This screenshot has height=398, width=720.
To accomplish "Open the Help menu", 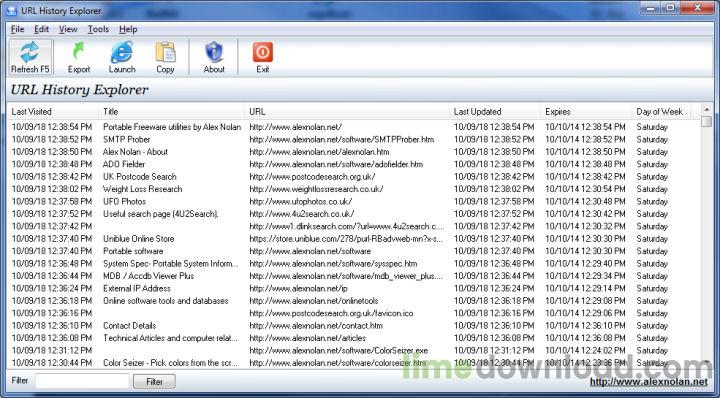I will [x=128, y=29].
